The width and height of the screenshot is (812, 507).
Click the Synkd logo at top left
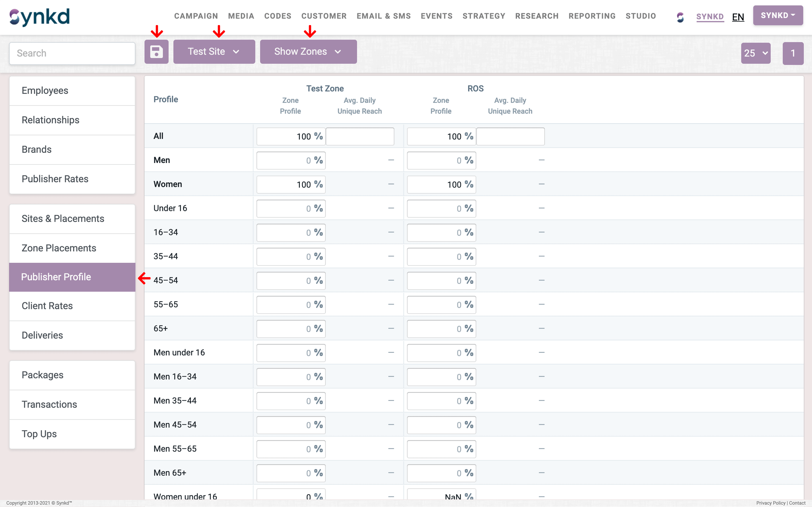point(39,17)
